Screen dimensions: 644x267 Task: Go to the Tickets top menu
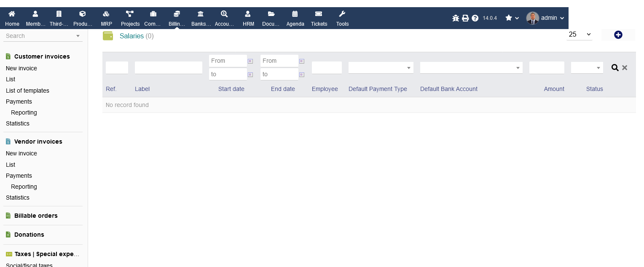[x=319, y=18]
